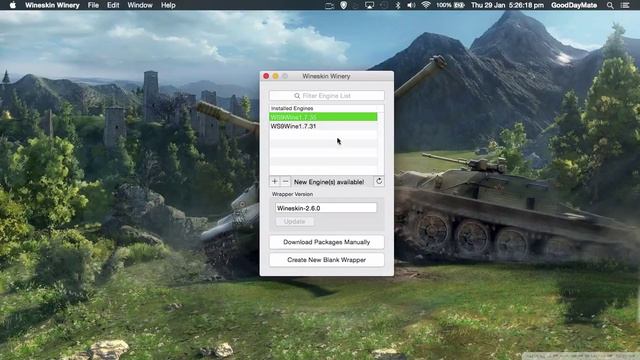This screenshot has width=640, height=360.
Task: Click the Wineskin-2.6.0 version field
Action: [326, 208]
